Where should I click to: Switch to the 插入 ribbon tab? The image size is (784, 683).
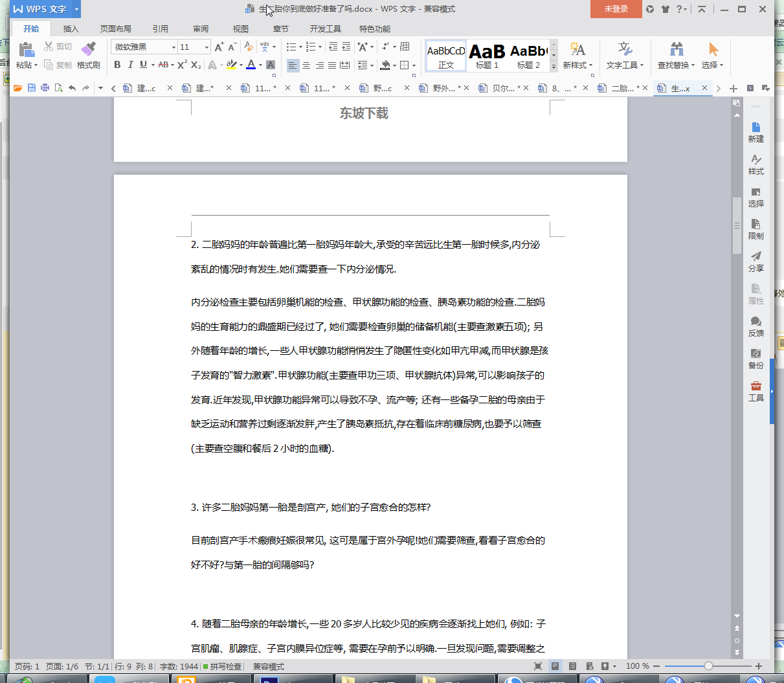pos(71,28)
